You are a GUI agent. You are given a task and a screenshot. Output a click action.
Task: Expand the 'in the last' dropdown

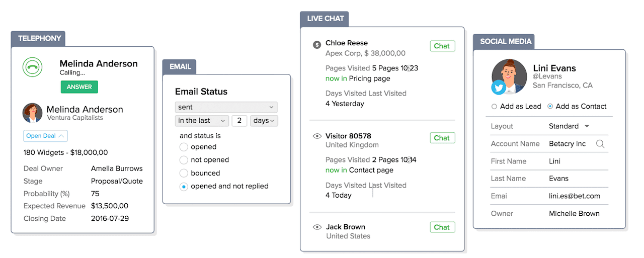[x=202, y=121]
